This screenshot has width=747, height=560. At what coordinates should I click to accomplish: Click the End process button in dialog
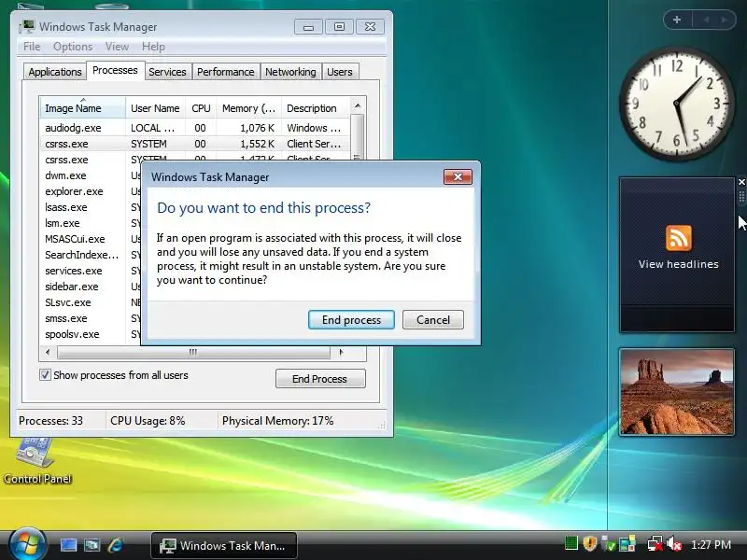click(351, 319)
